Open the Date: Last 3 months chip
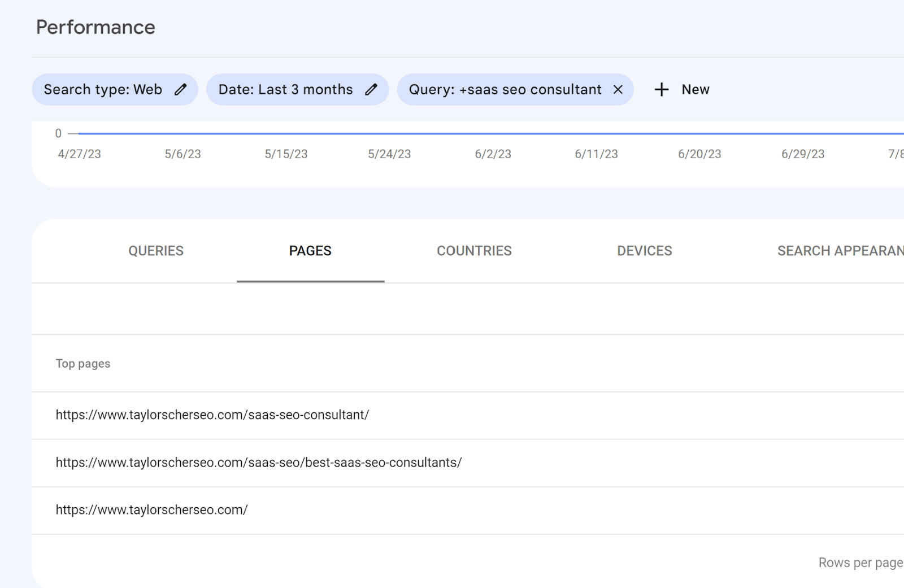The height and width of the screenshot is (588, 904). point(285,90)
